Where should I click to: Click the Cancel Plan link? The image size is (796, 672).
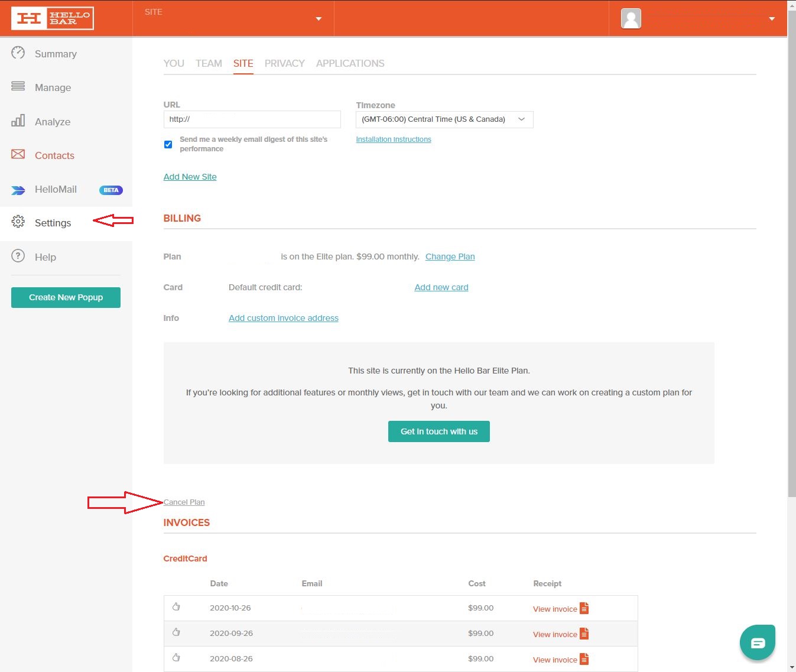coord(184,502)
